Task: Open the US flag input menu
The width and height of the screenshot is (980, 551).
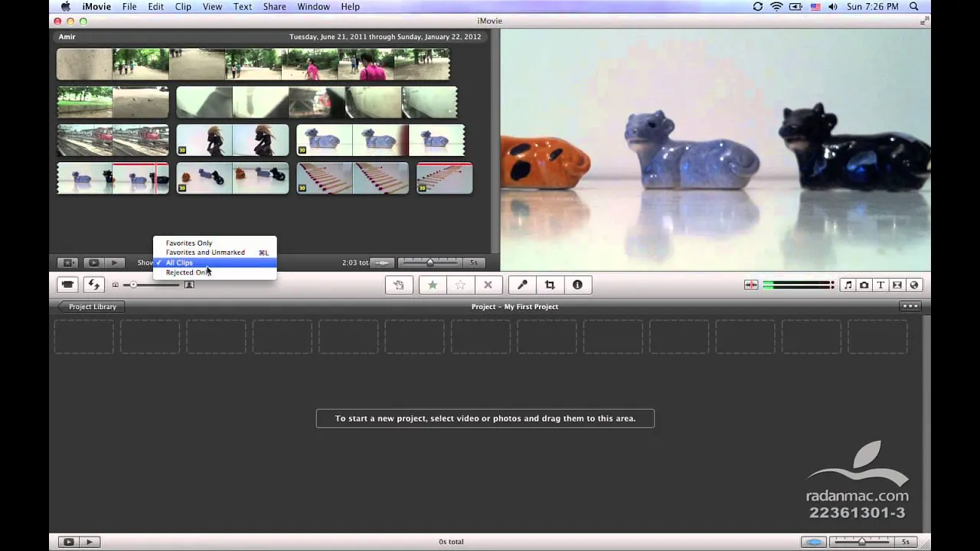Action: point(815,7)
